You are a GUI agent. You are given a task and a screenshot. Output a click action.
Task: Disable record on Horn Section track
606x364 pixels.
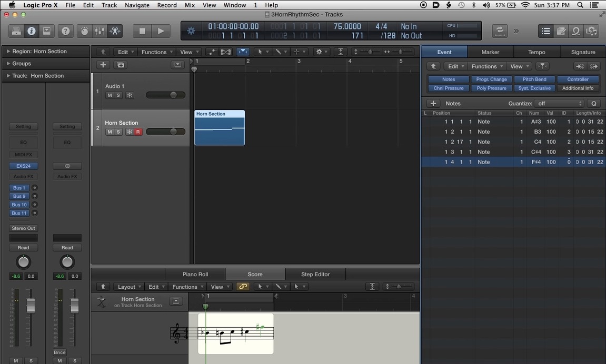click(x=138, y=132)
